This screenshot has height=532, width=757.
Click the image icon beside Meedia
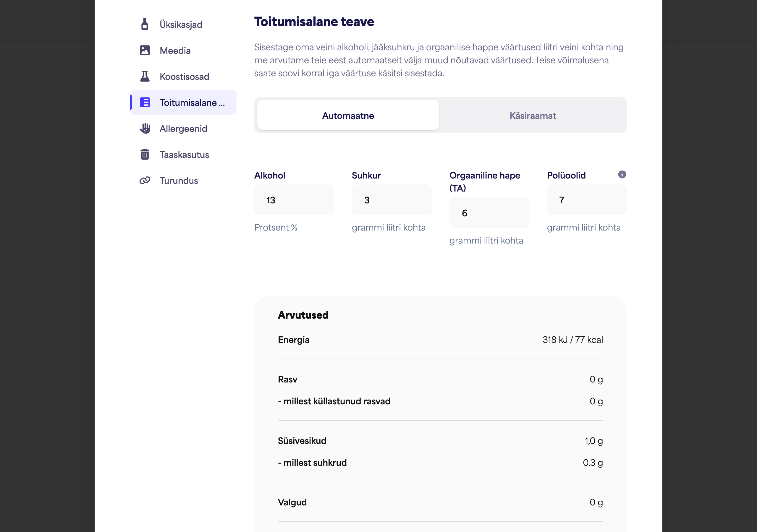click(145, 51)
